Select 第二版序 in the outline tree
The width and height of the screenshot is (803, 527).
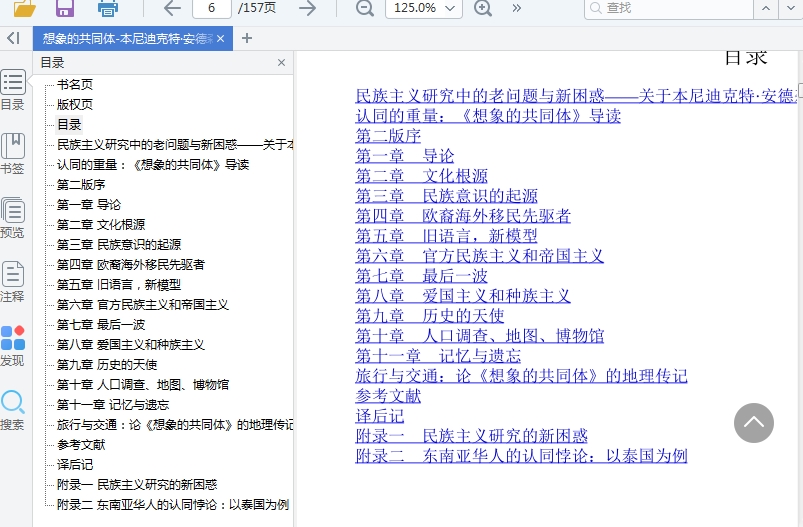[x=81, y=184]
